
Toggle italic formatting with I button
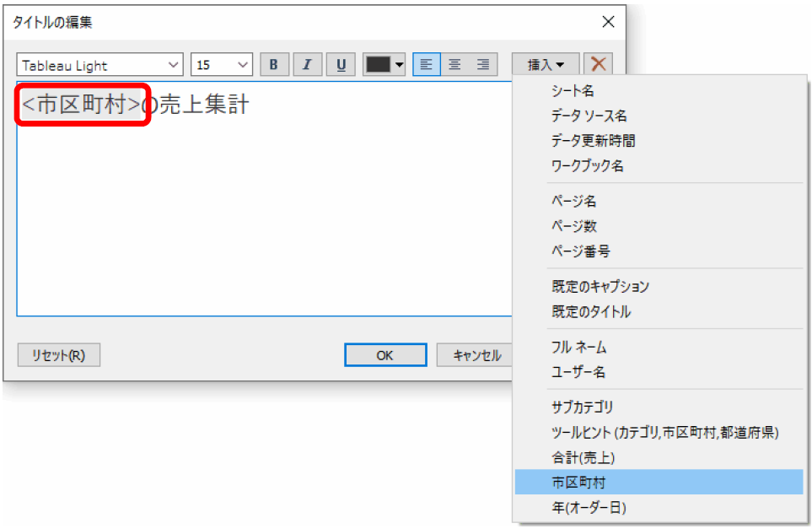pyautogui.click(x=308, y=65)
